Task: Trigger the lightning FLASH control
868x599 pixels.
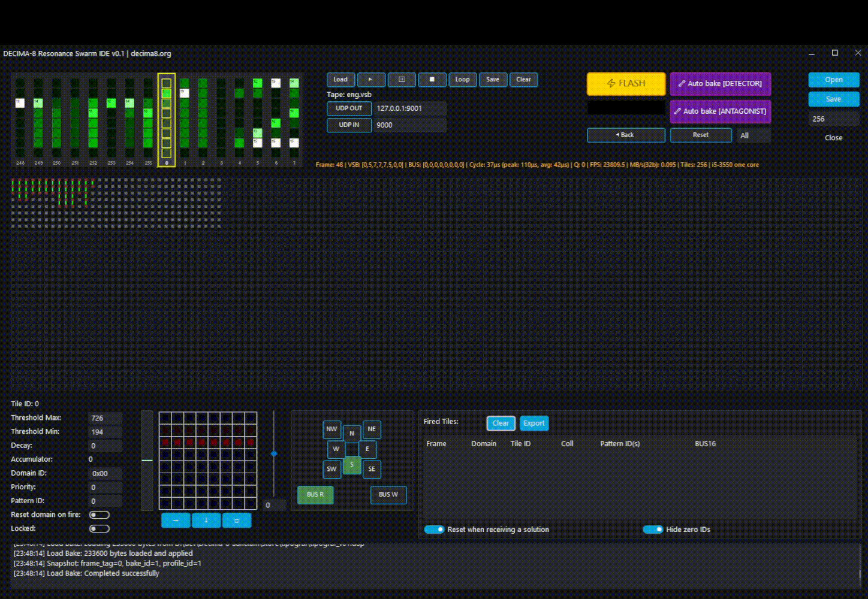Action: click(x=626, y=84)
